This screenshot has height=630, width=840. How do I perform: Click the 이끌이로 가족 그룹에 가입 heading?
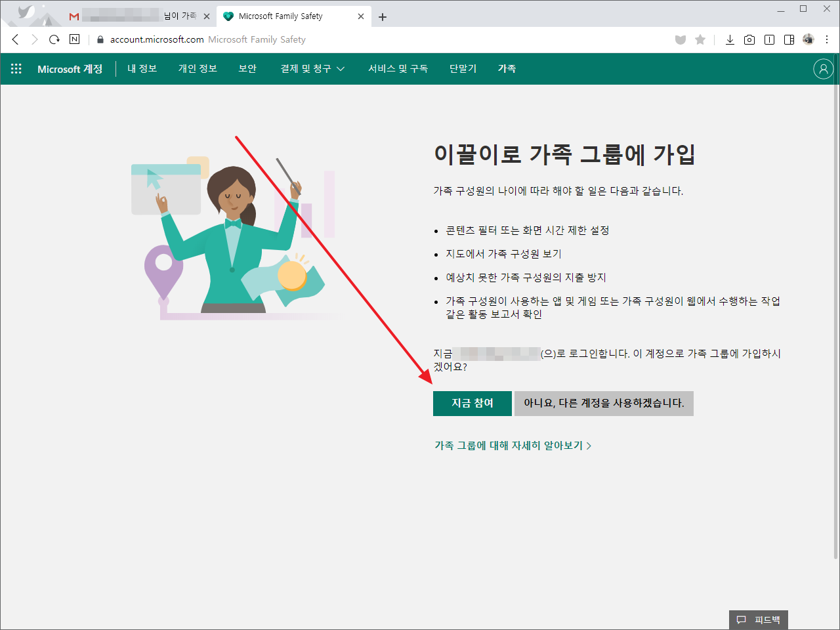564,155
